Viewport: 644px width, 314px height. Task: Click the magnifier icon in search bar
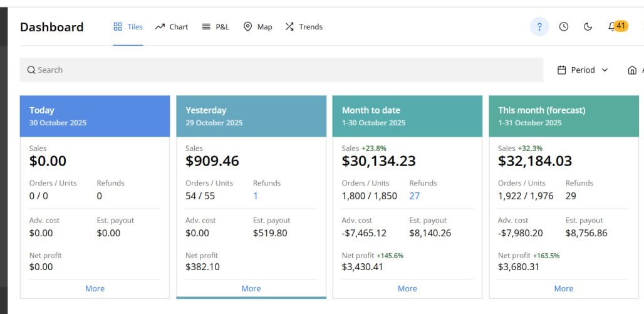[31, 70]
